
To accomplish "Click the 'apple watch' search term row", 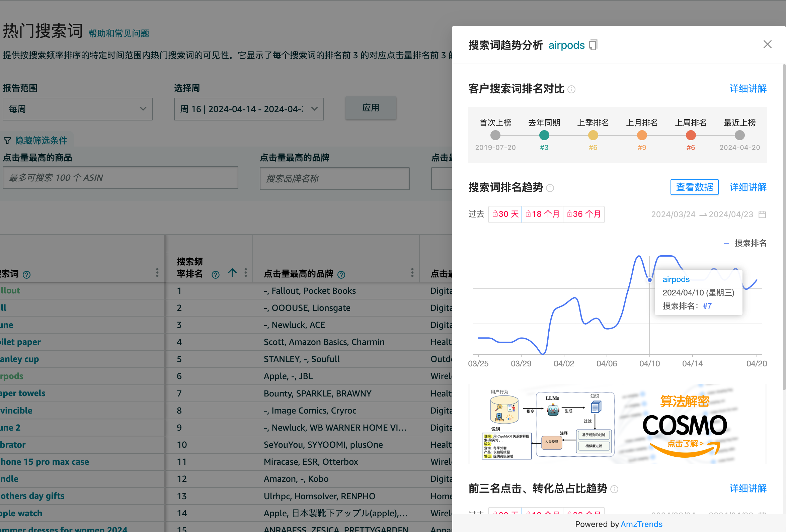I will click(x=21, y=513).
